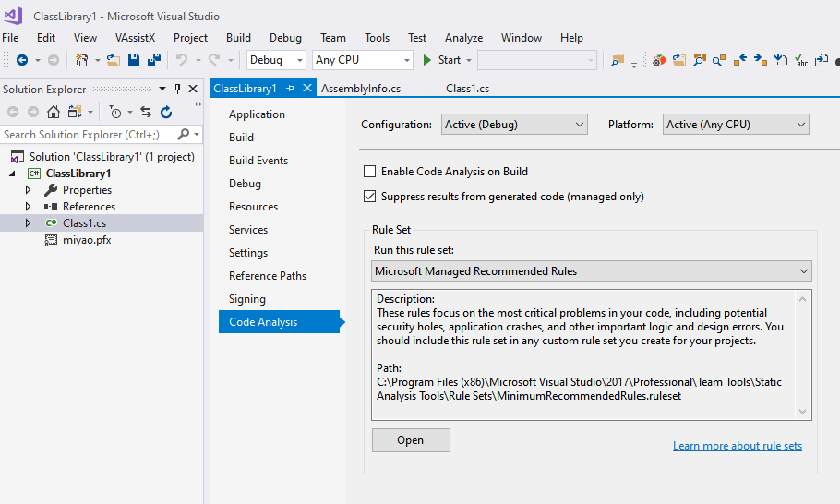Select Solution 'ClassLibrary1' root node
The width and height of the screenshot is (840, 504).
coord(112,157)
